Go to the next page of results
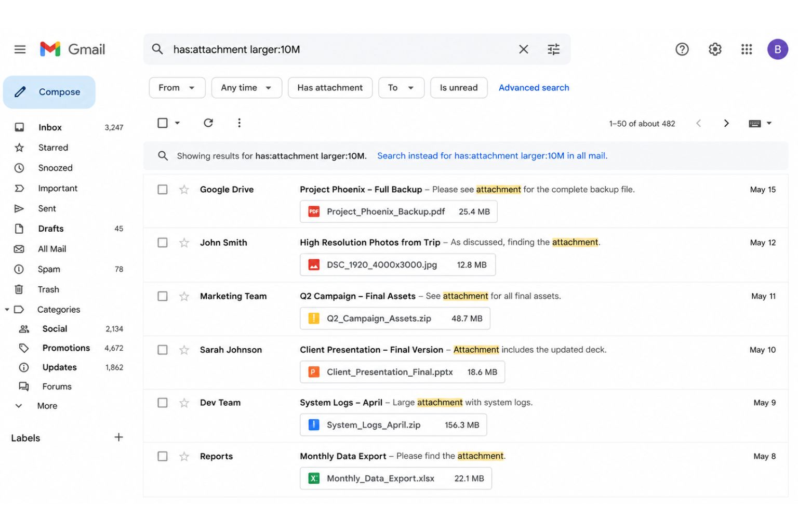Screen dimensions: 798x532 726,123
